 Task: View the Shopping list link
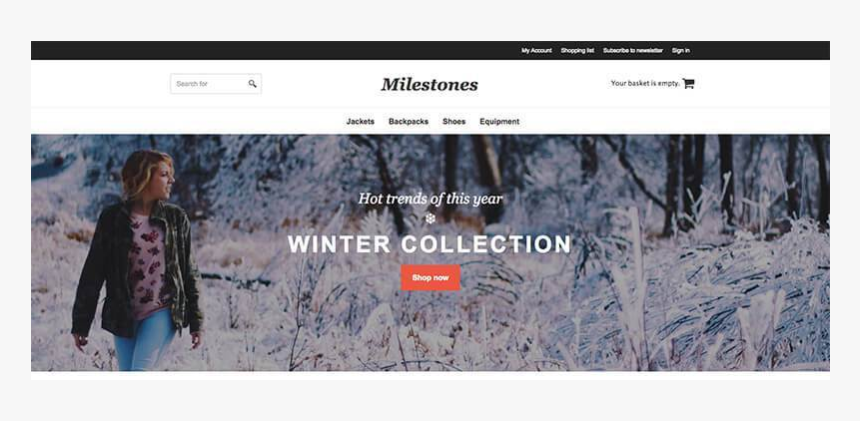pyautogui.click(x=578, y=50)
